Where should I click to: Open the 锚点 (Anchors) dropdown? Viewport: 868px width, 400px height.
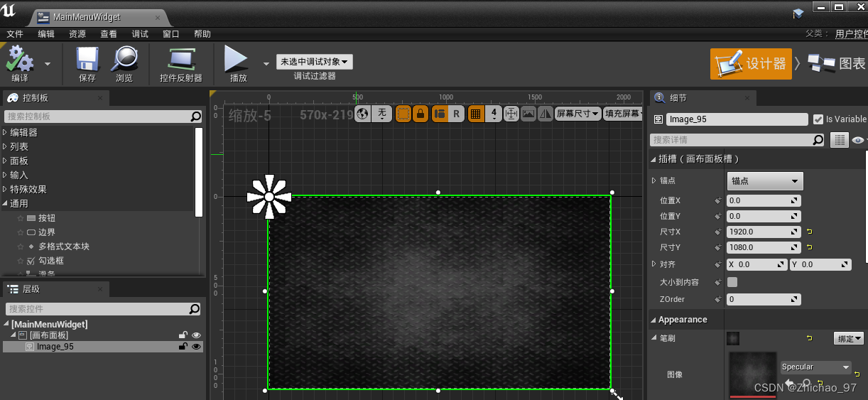point(765,181)
